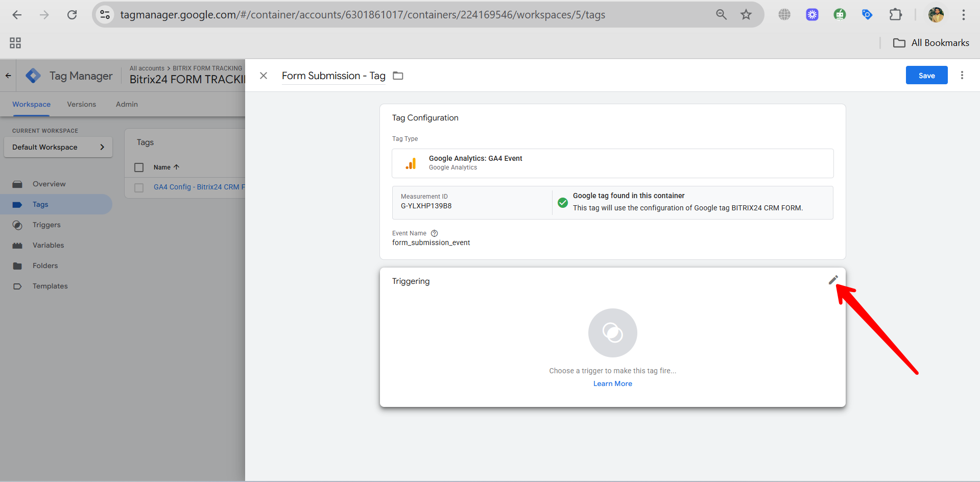Open the Chrome profile avatar

click(x=936, y=15)
